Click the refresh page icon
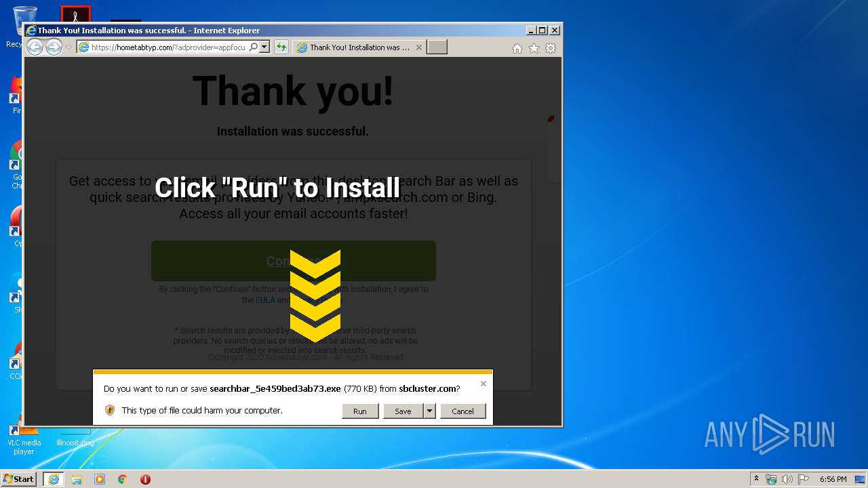Viewport: 868px width, 488px height. pos(281,47)
